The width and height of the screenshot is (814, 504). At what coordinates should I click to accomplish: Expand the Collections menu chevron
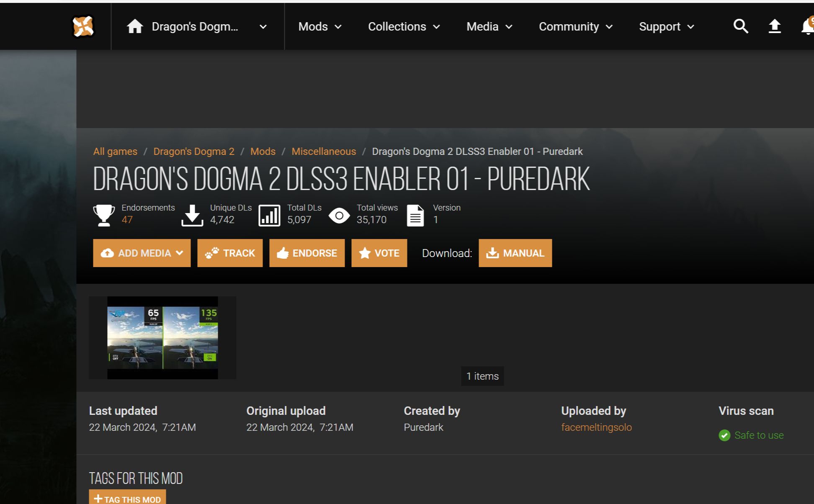[x=436, y=27]
